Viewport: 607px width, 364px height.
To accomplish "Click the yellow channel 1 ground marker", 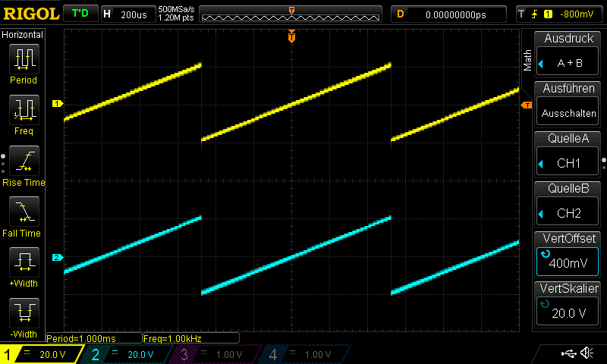I will click(x=58, y=103).
